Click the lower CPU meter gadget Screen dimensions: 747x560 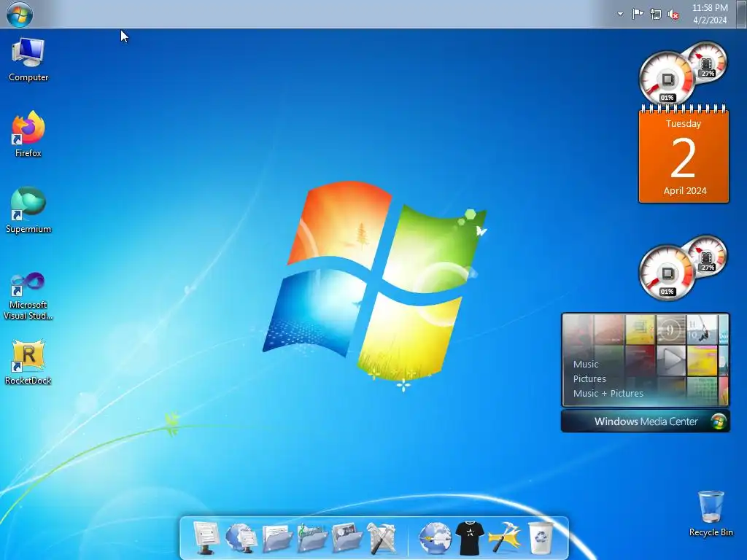(x=667, y=273)
